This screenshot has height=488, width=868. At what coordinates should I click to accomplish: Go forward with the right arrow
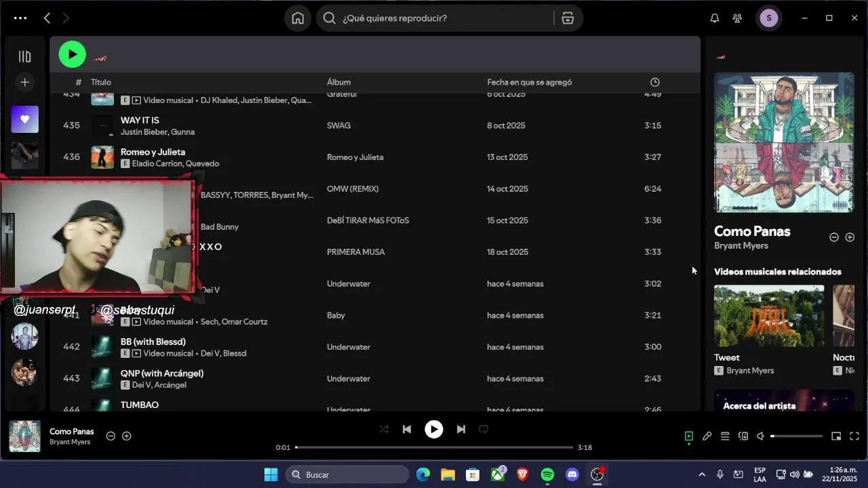click(66, 18)
